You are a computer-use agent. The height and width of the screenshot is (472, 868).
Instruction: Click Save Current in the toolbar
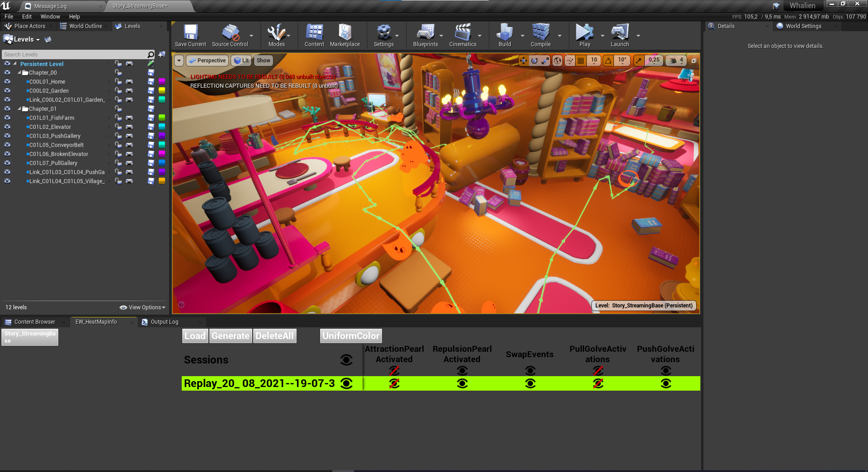190,35
